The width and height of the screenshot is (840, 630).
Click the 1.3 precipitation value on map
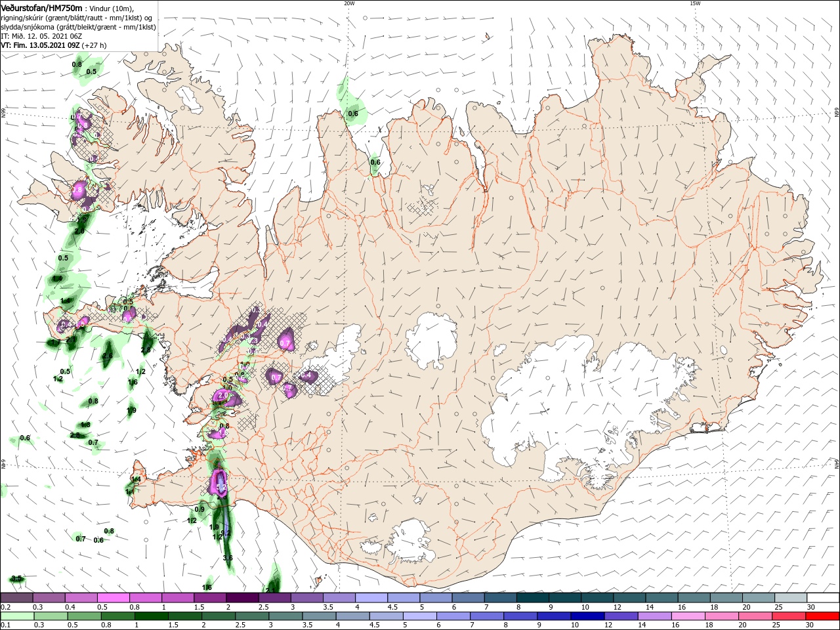(85, 425)
